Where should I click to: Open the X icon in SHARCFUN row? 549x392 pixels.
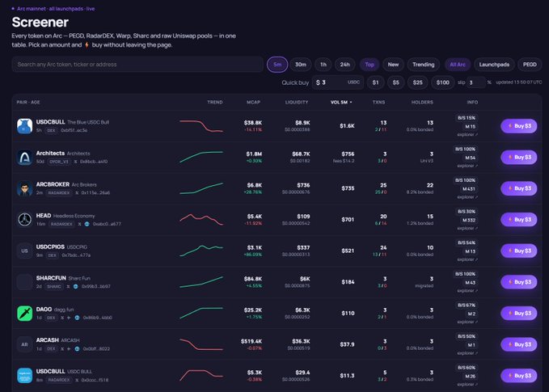pyautogui.click(x=68, y=286)
